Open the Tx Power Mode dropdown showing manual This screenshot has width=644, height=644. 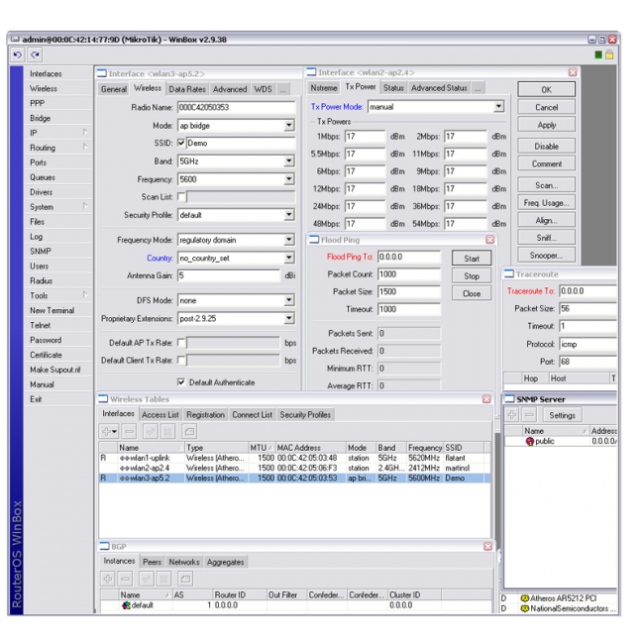(x=498, y=107)
